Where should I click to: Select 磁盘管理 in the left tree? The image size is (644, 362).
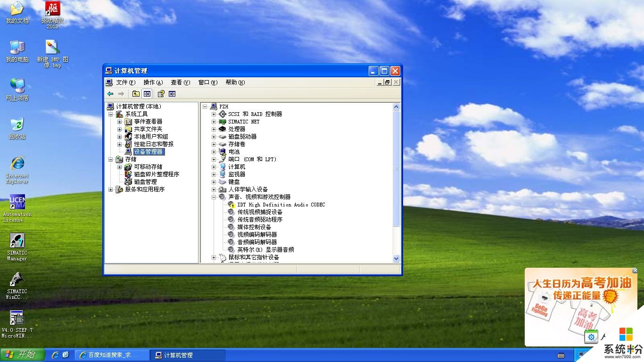click(145, 182)
